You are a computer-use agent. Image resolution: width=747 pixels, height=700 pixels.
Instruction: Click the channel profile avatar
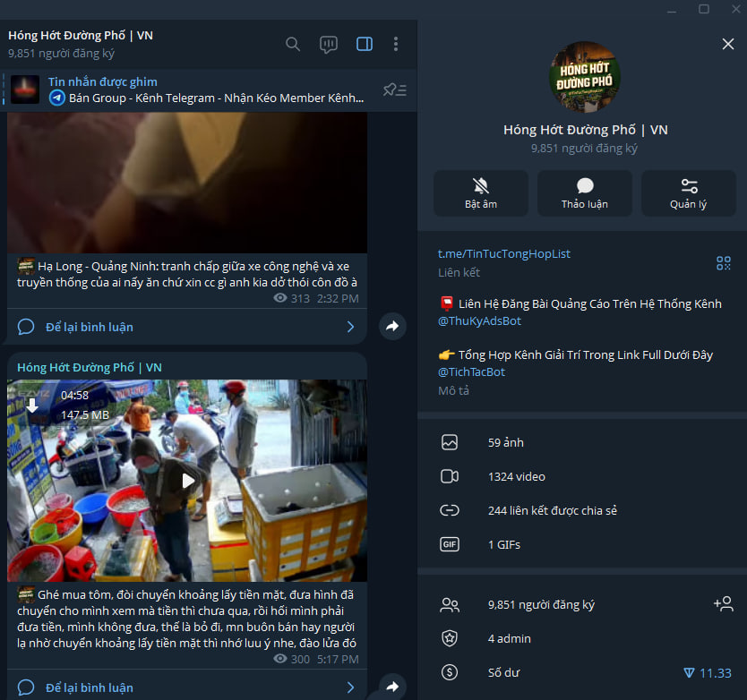pyautogui.click(x=584, y=77)
